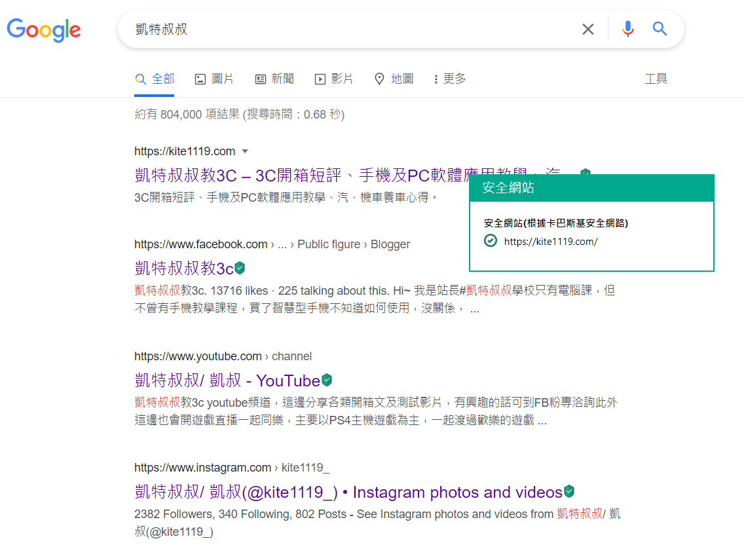The width and height of the screenshot is (744, 560).
Task: Open the 更多 more options menu
Action: coord(450,79)
